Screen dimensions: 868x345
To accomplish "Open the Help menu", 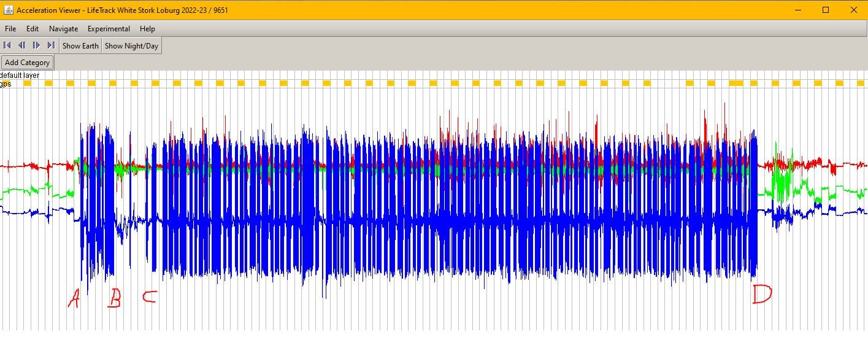I will tap(147, 29).
